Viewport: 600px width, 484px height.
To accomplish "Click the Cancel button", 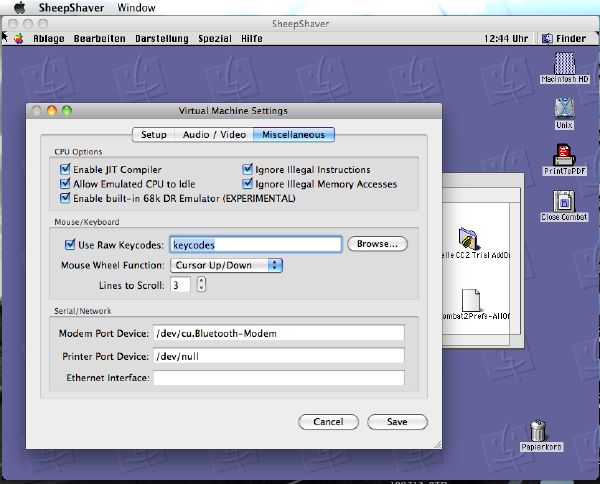I will [x=328, y=422].
